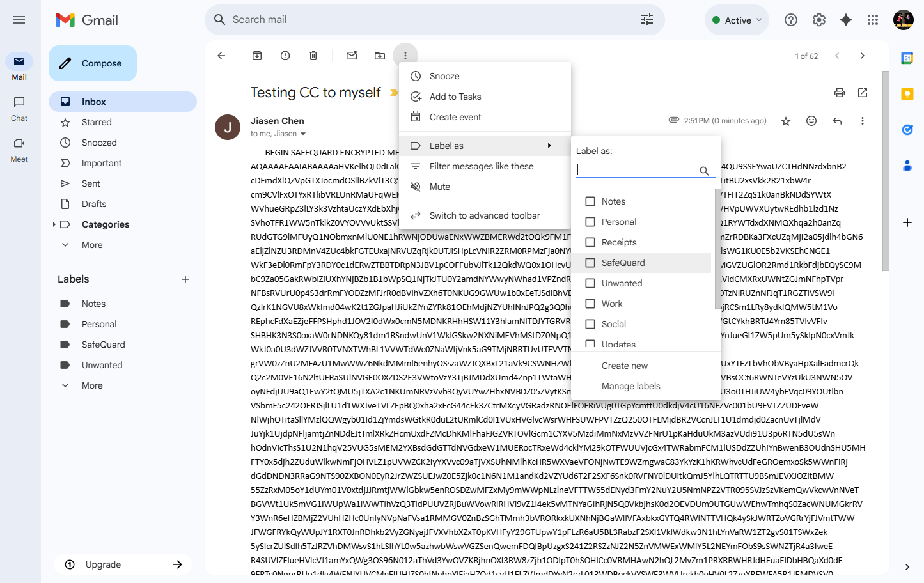Open the Google apps grid
Image resolution: width=924 pixels, height=583 pixels.
(x=873, y=20)
